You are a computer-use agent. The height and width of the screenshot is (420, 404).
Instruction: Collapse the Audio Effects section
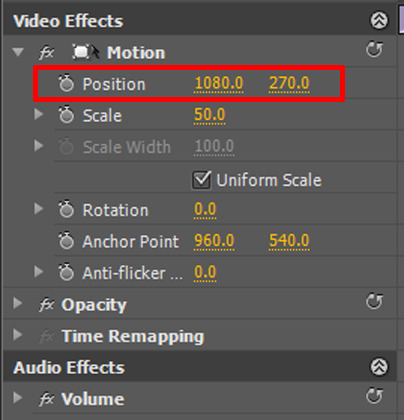tap(379, 367)
